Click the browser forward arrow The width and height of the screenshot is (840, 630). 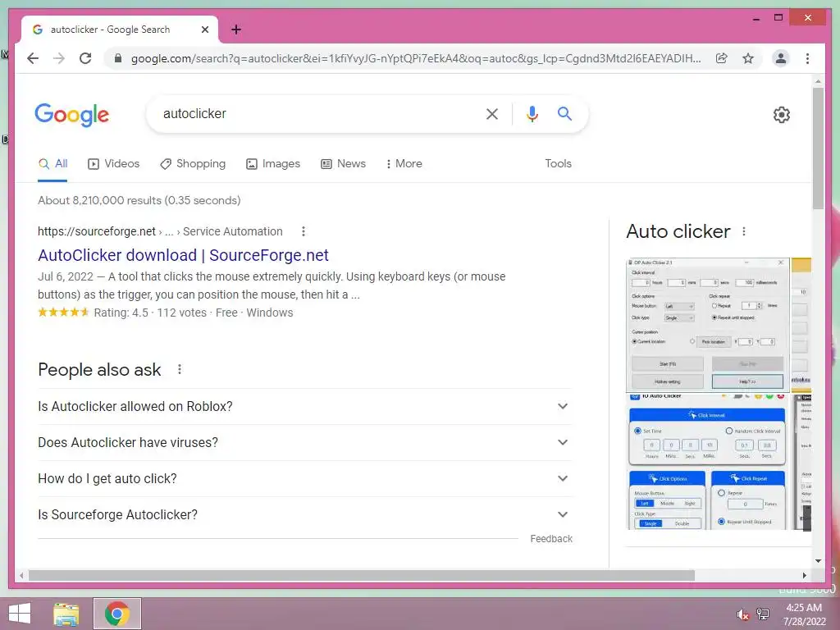[59, 58]
